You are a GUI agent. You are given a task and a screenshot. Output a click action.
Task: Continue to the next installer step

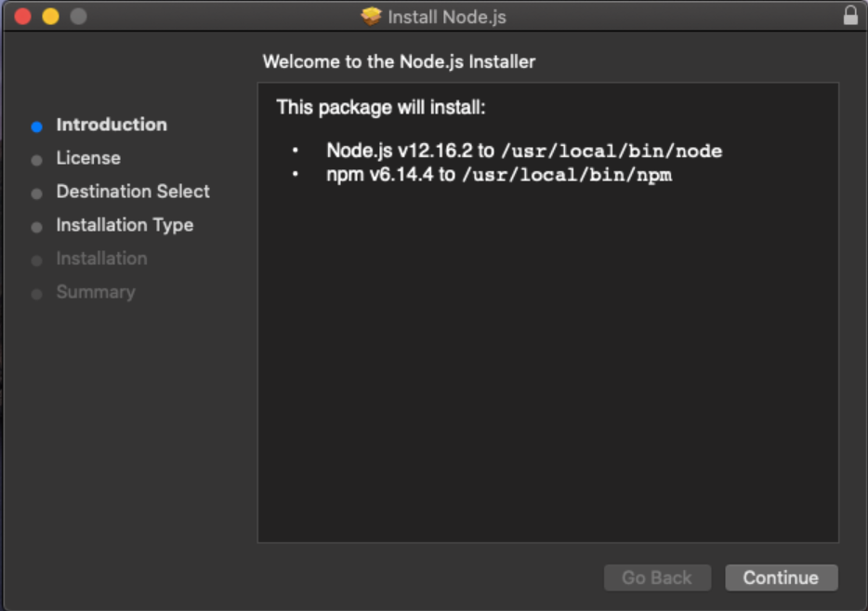(781, 578)
